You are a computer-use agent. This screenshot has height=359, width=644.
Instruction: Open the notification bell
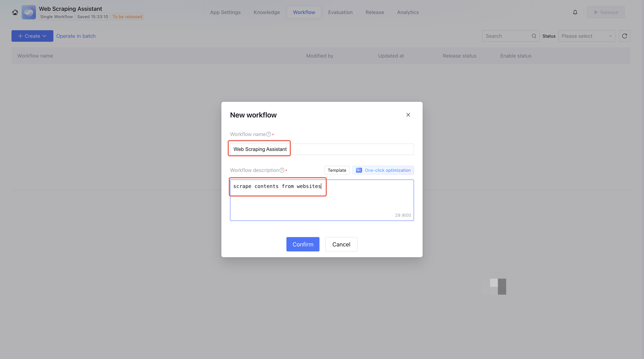575,12
